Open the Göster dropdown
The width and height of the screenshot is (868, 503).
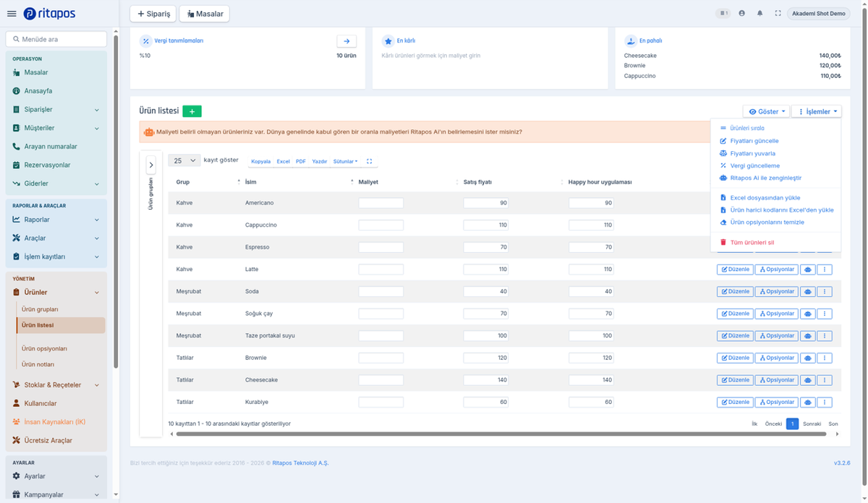(766, 112)
